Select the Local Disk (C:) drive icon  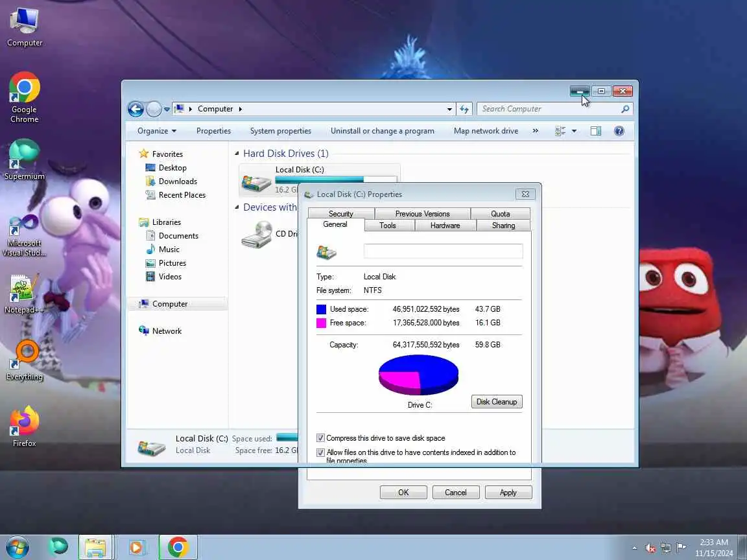pos(256,182)
